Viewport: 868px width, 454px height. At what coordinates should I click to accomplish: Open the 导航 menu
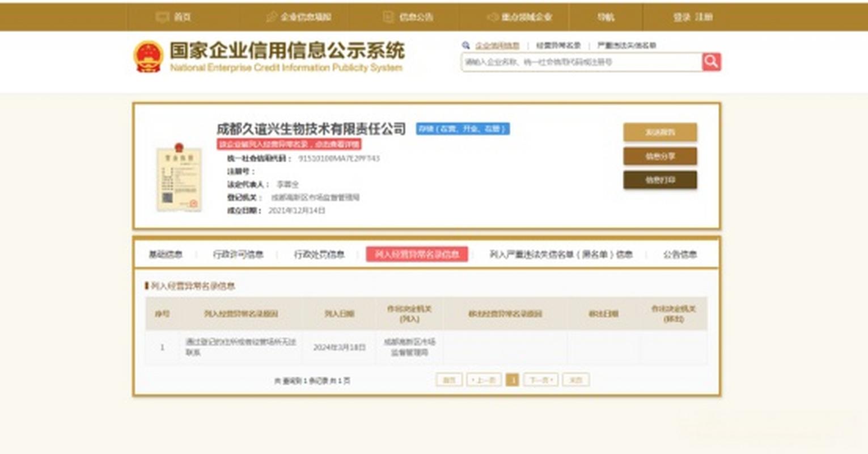pos(606,18)
